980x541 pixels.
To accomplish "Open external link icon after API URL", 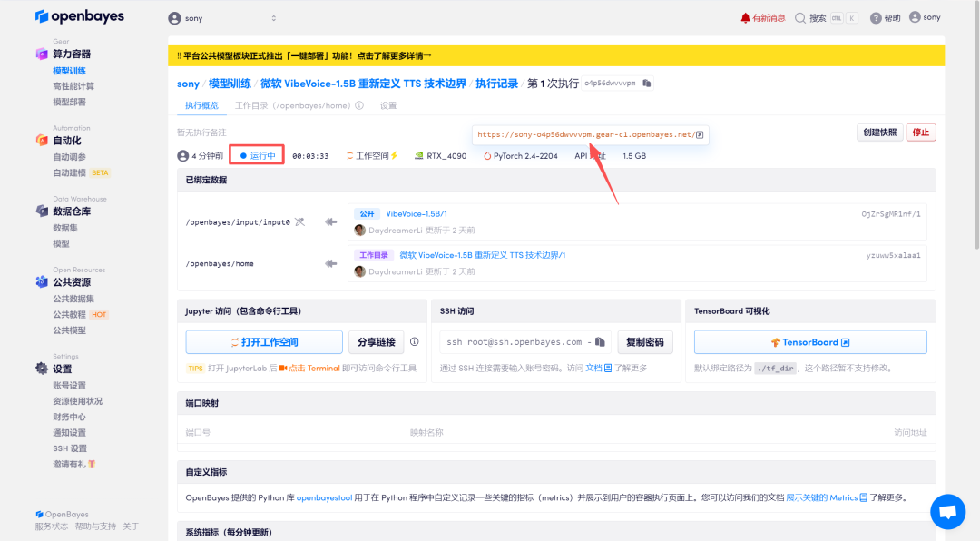I will click(x=700, y=134).
